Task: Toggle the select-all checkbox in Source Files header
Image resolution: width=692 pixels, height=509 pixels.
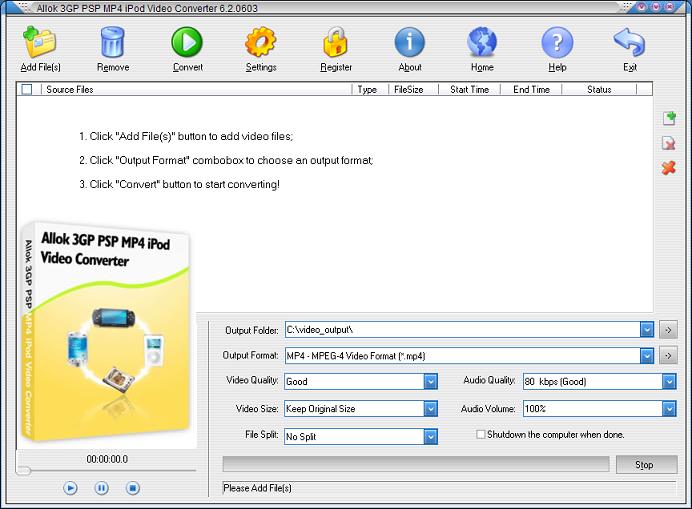Action: (27, 89)
